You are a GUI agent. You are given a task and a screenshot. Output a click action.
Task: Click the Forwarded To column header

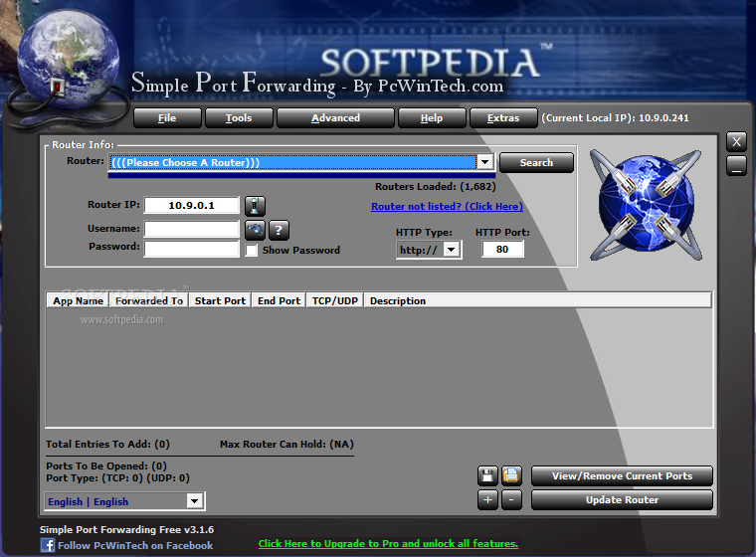pyautogui.click(x=149, y=301)
